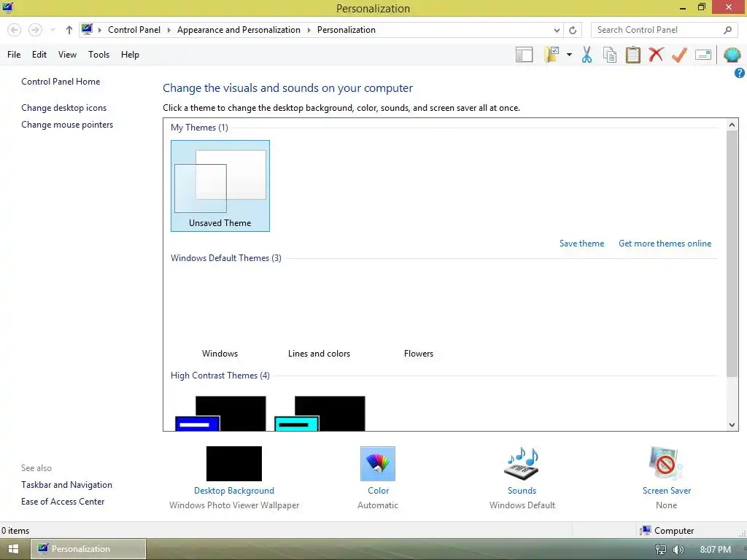Open the Screen Saver icon
Viewport: 747px width, 560px height.
[x=666, y=463]
